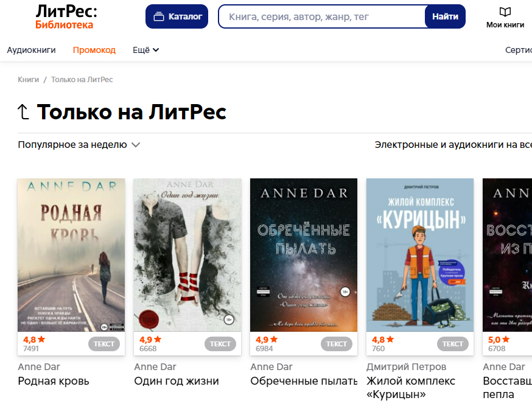Image resolution: width=532 pixels, height=420 pixels.
Task: Open the Промокод menu item
Action: click(x=94, y=50)
